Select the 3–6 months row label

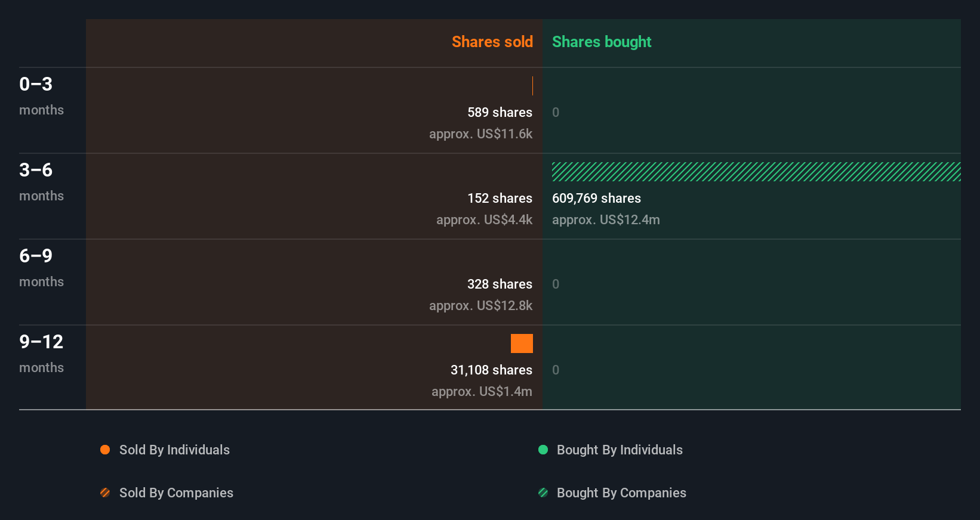click(x=41, y=181)
